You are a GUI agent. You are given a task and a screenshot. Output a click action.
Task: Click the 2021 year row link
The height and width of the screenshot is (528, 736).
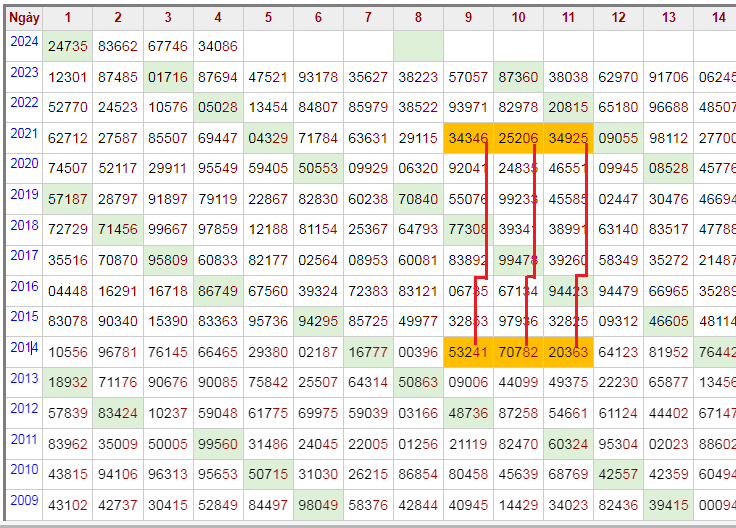24,133
